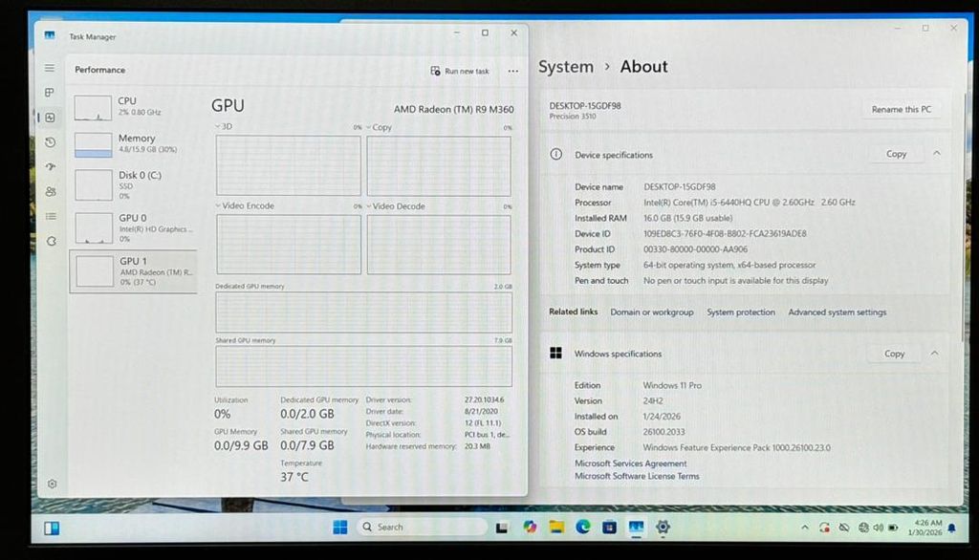Click the Rename this PC button
Viewport: 979px width, 560px height.
(901, 110)
